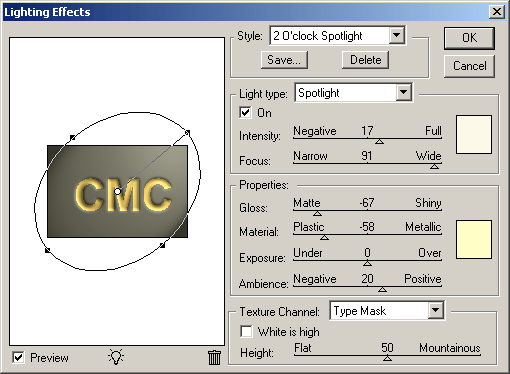Click the Gloss slider triangle handle
The image size is (510, 374).
[317, 213]
